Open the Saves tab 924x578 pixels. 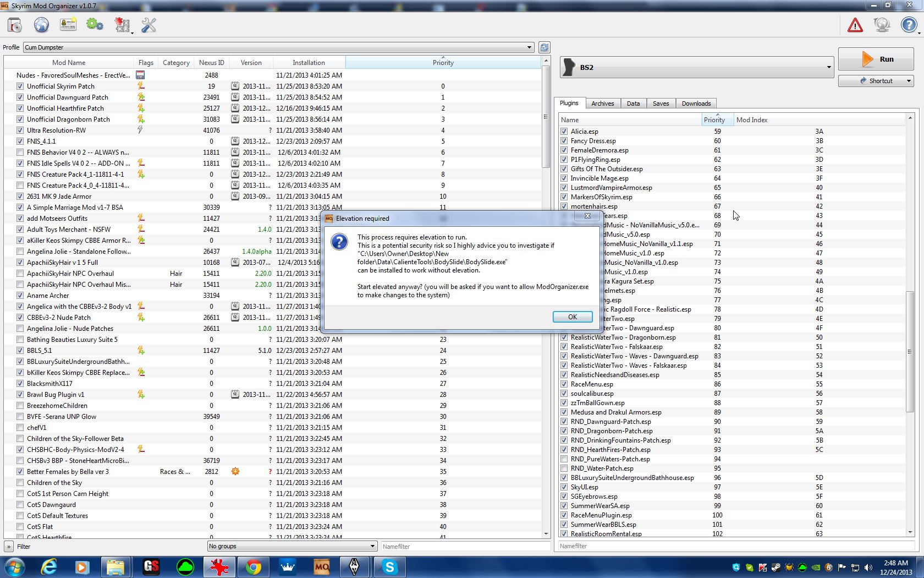point(661,103)
